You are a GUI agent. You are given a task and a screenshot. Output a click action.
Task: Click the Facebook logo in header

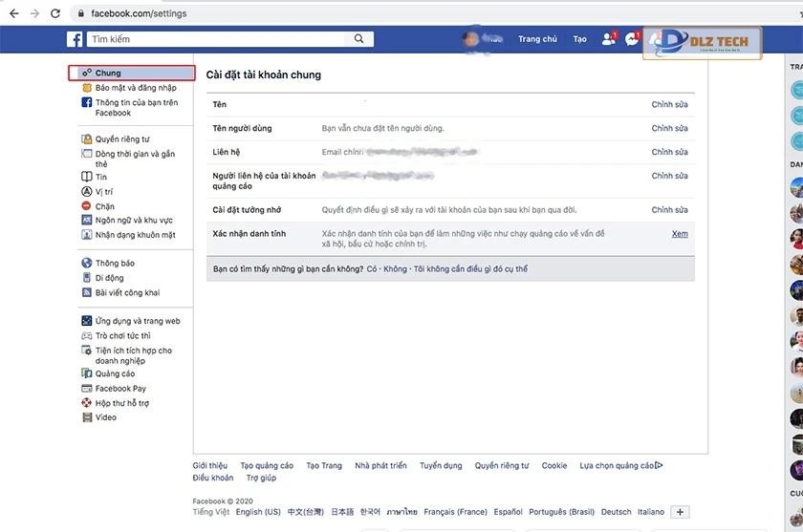tap(75, 39)
